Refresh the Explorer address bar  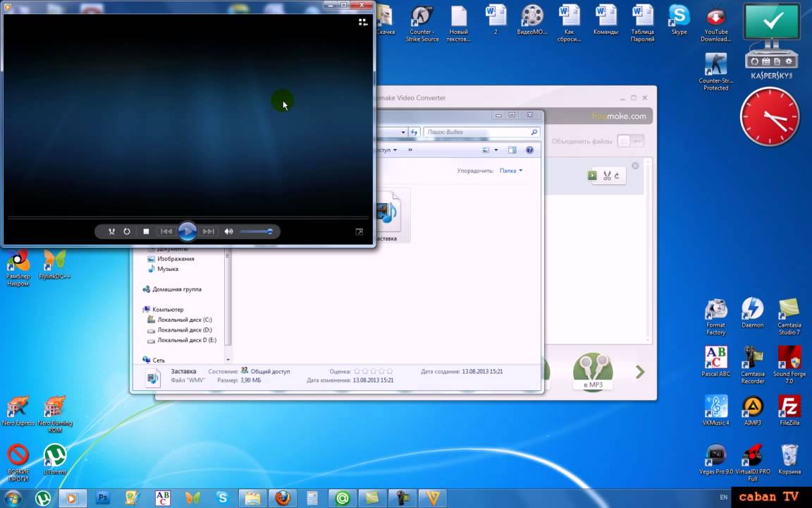[414, 132]
